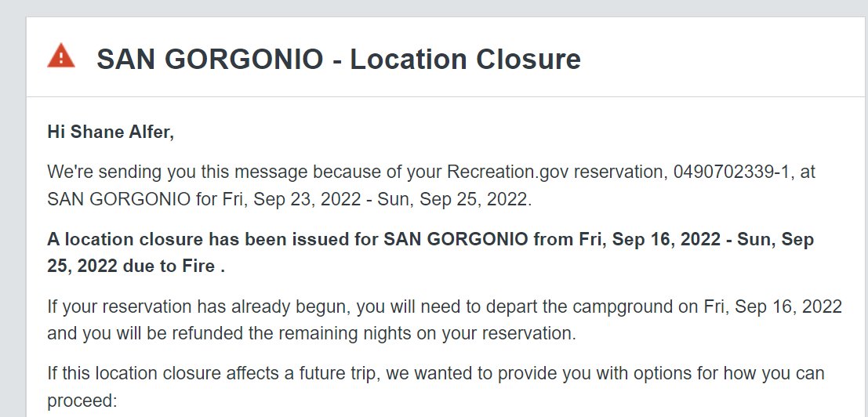Click the bold text Fri, Sep 16, 2022
Image resolution: width=868 pixels, height=417 pixels.
pyautogui.click(x=650, y=240)
